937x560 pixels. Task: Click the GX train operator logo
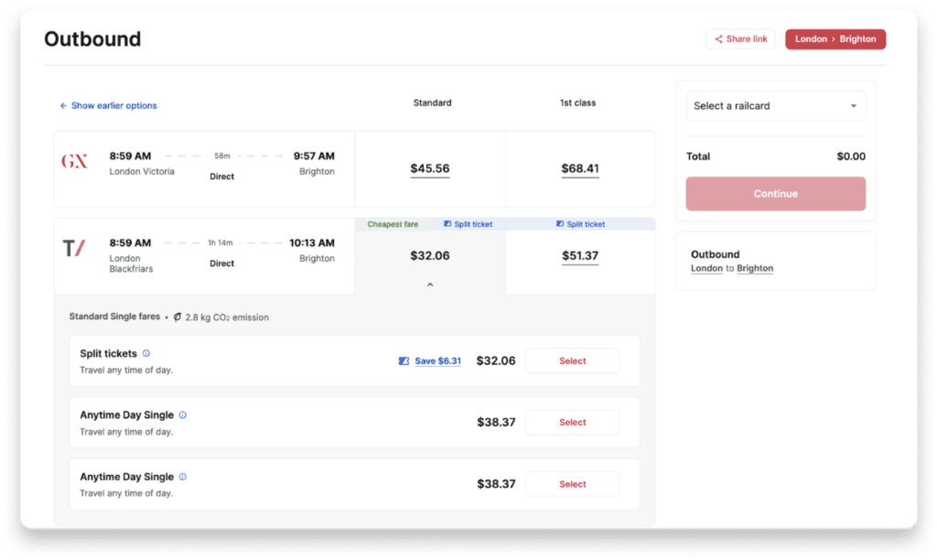pyautogui.click(x=75, y=163)
